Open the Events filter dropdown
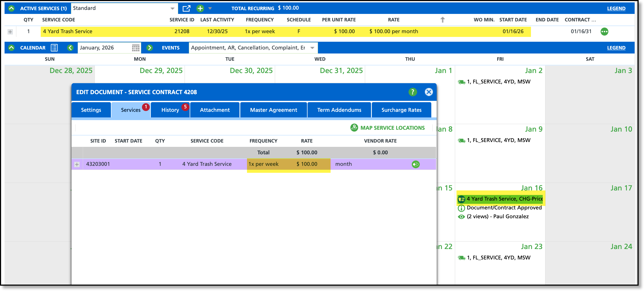 312,48
